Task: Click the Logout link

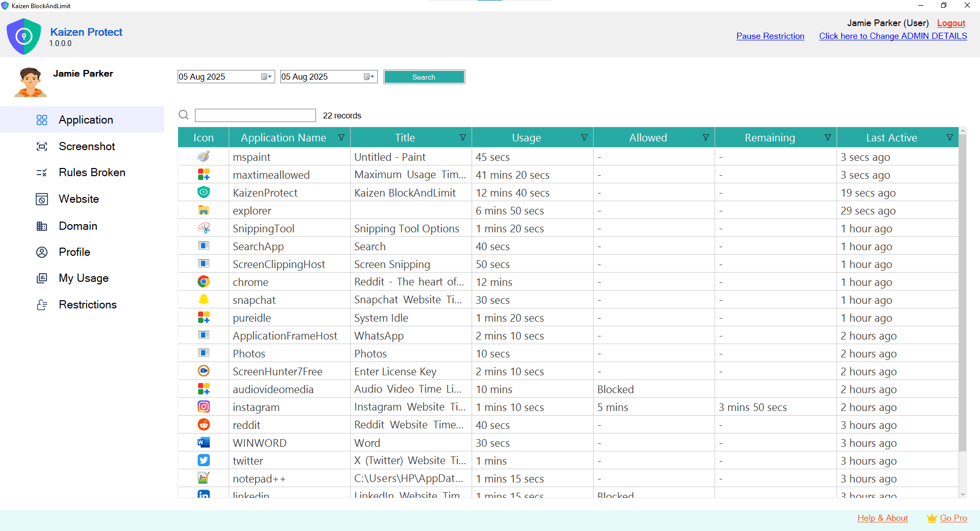Action: click(x=951, y=23)
